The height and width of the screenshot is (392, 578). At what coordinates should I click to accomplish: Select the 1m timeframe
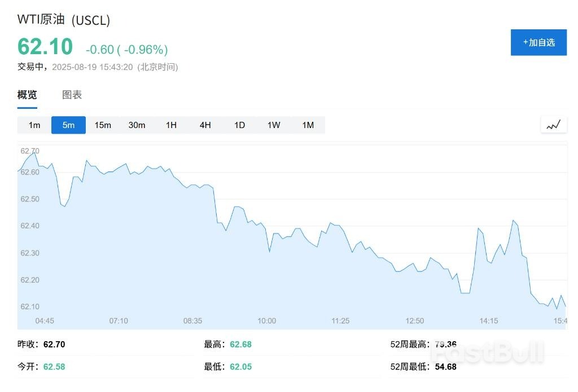click(34, 125)
